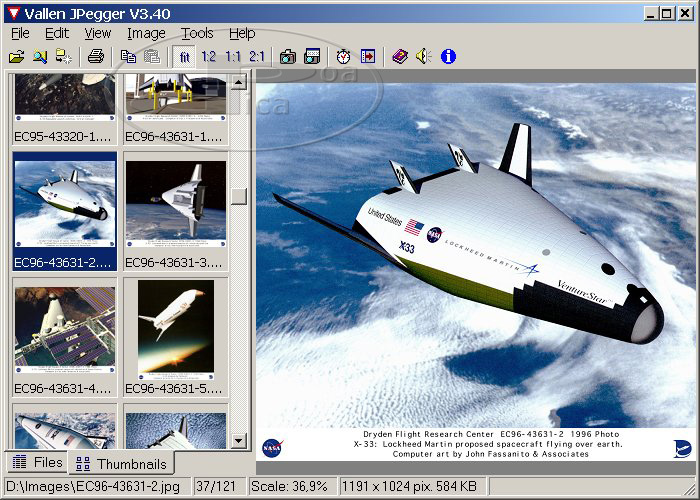Open the Image menu

coord(146,33)
